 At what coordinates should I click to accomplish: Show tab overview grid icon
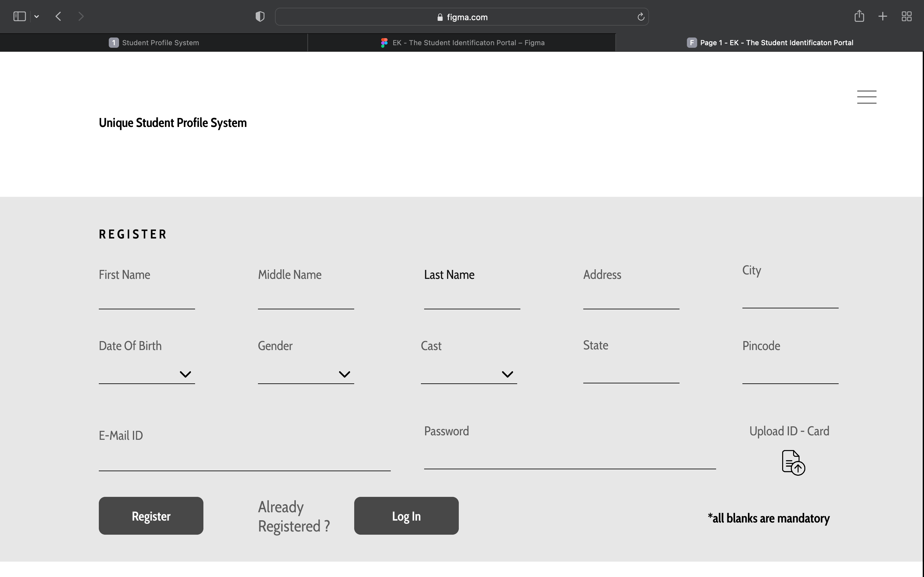click(906, 16)
